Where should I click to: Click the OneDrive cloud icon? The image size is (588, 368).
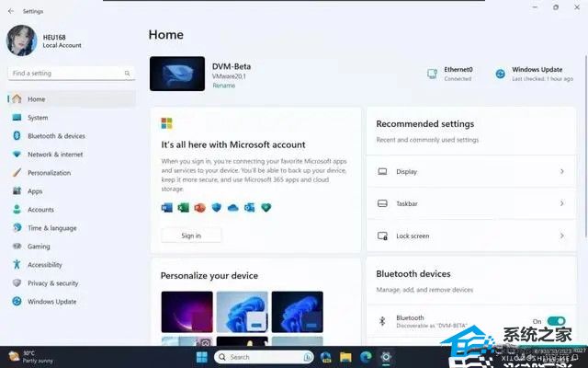click(x=232, y=208)
